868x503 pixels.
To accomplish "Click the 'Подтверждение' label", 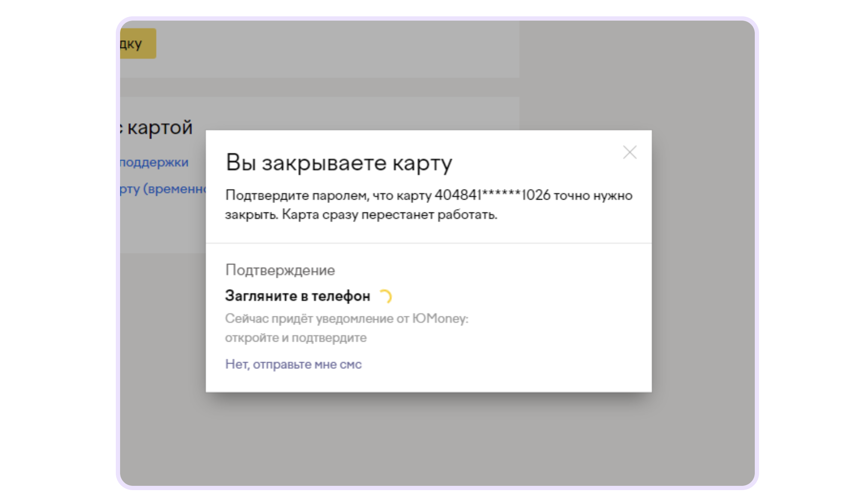I will click(x=280, y=270).
